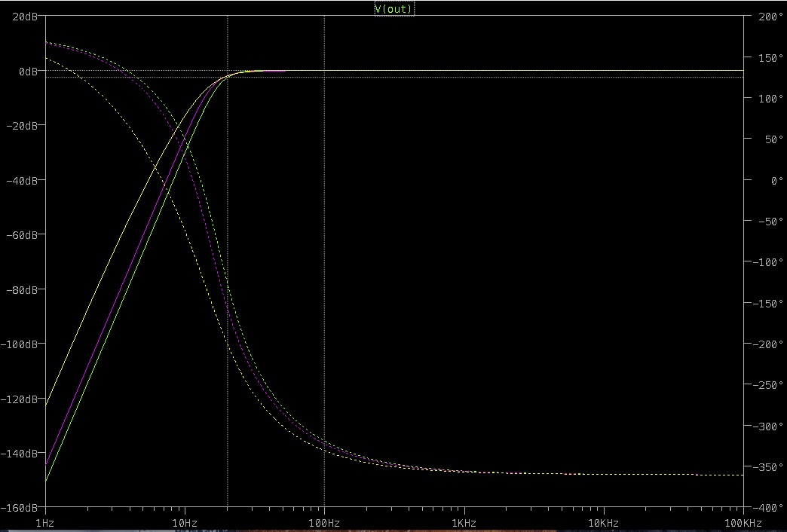Click the 100Hz frequency axis label
Screen dimensions: 787x532
click(324, 524)
